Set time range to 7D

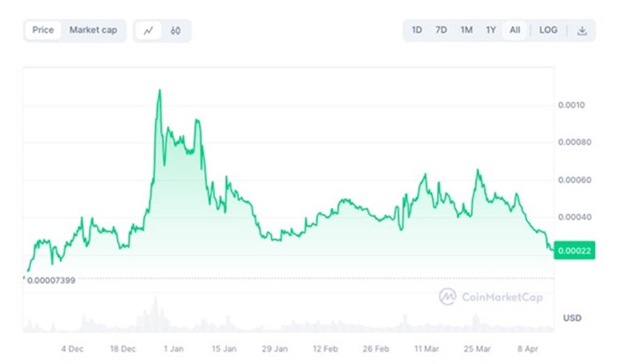click(441, 30)
